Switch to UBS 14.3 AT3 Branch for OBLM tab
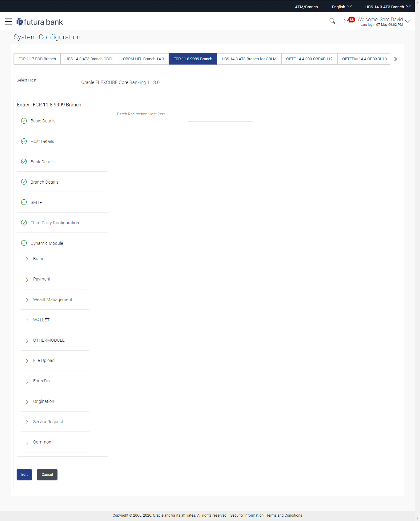This screenshot has width=420, height=521. pos(249,59)
